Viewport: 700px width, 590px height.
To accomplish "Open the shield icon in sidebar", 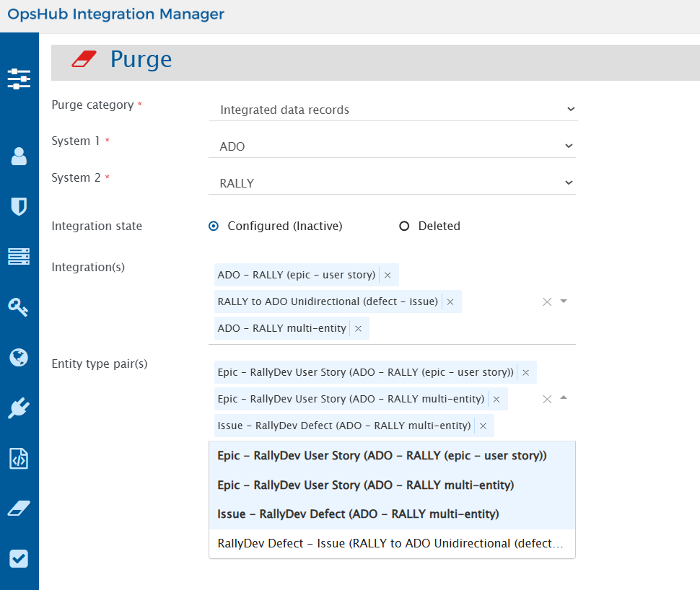I will (19, 207).
